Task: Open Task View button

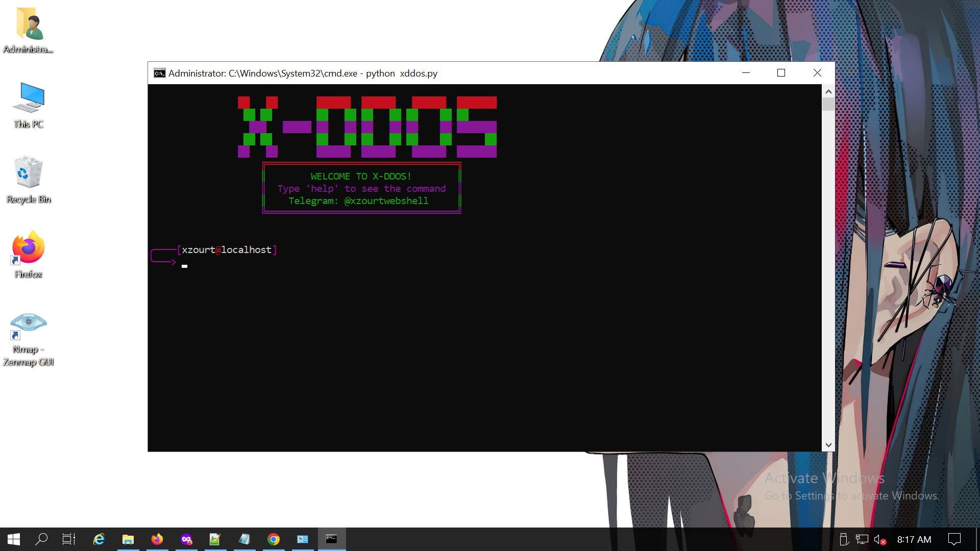Action: pyautogui.click(x=69, y=539)
